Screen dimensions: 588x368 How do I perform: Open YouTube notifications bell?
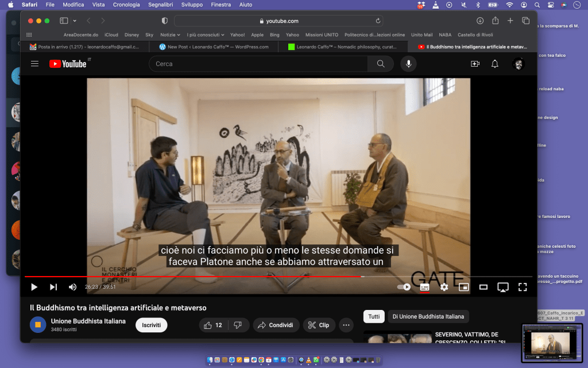(x=494, y=64)
